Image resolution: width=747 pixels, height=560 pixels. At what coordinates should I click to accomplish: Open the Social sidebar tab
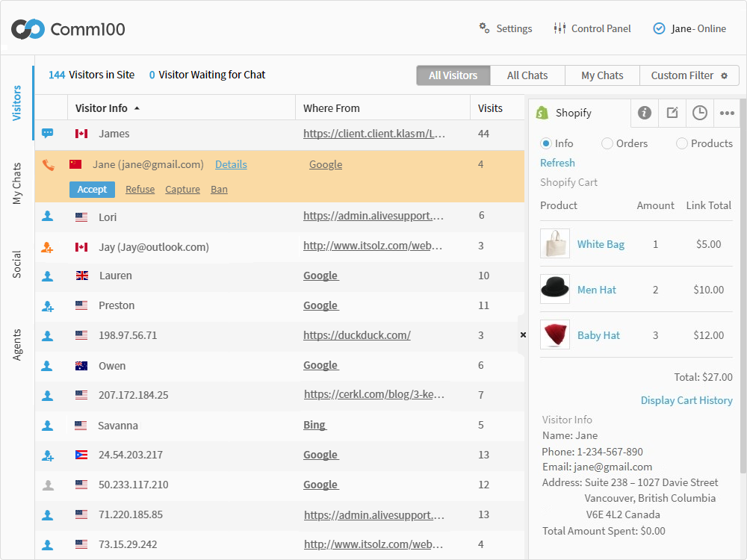[16, 264]
